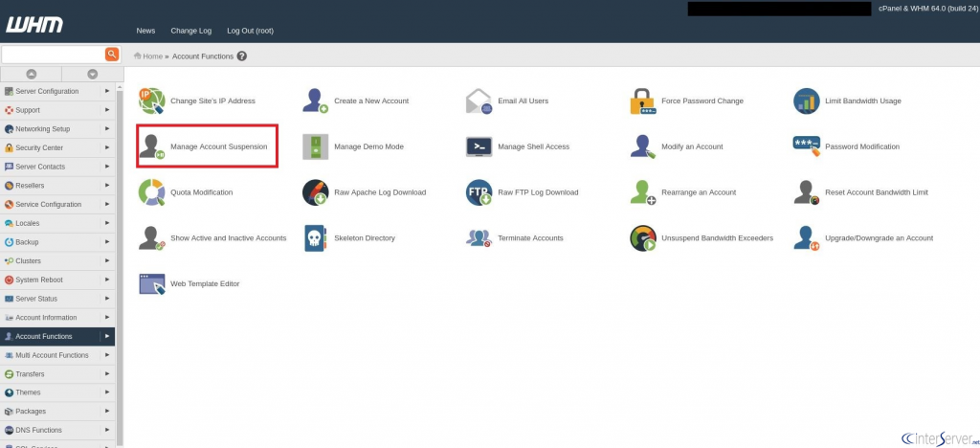Expand the Transfers sidebar arrow
The width and height of the screenshot is (980, 448).
pyautogui.click(x=107, y=373)
